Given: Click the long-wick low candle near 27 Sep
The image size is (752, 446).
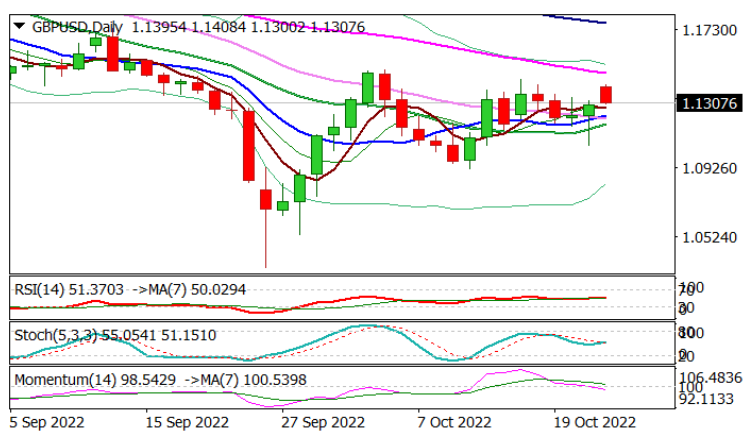Looking at the screenshot, I should pos(266,200).
